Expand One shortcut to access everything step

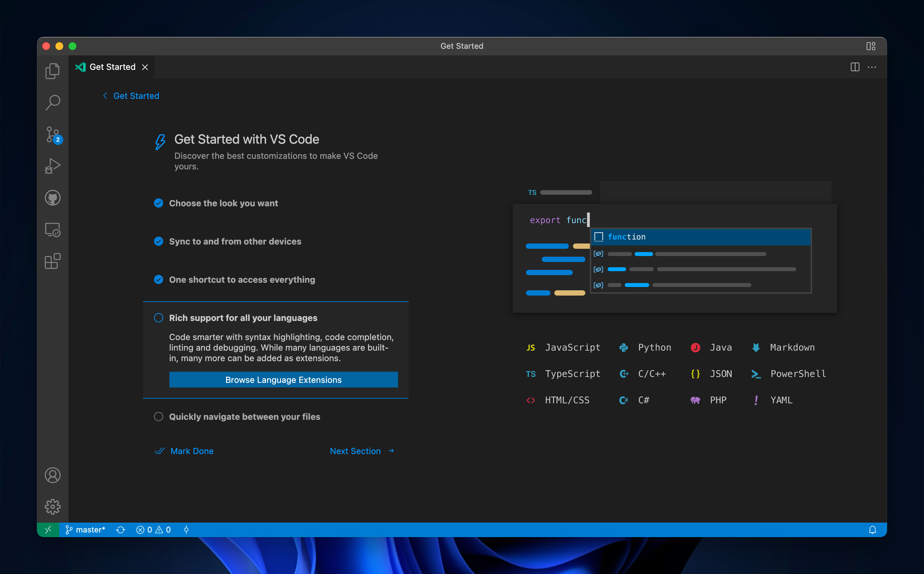[x=242, y=279]
